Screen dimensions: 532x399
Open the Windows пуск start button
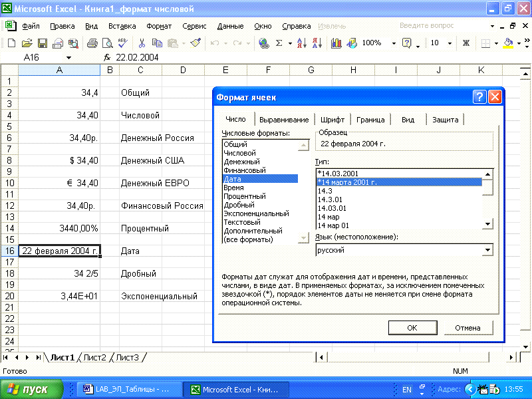[31, 390]
